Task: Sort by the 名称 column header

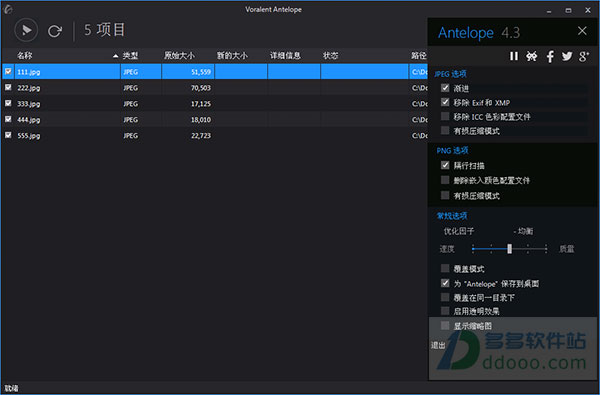Action: click(x=24, y=56)
